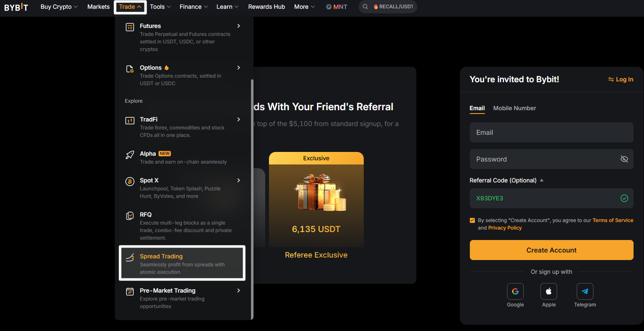Screen dimensions: 644x331
Task: Click the MNT link in navbar
Action: [x=337, y=7]
